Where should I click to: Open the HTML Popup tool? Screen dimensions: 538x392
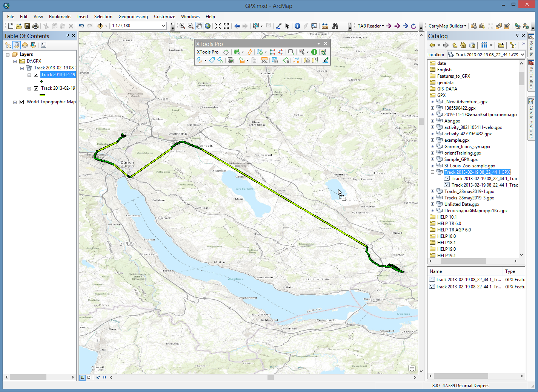pos(314,26)
